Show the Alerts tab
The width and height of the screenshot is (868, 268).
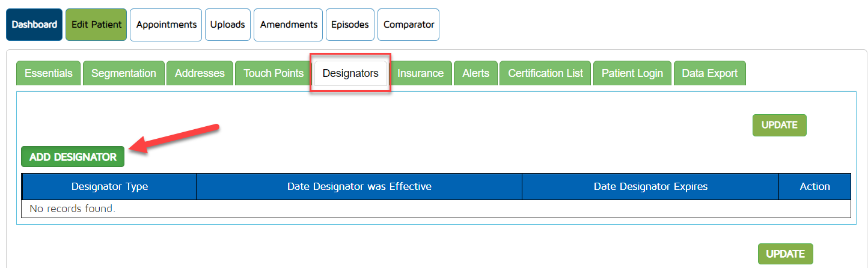pos(475,73)
